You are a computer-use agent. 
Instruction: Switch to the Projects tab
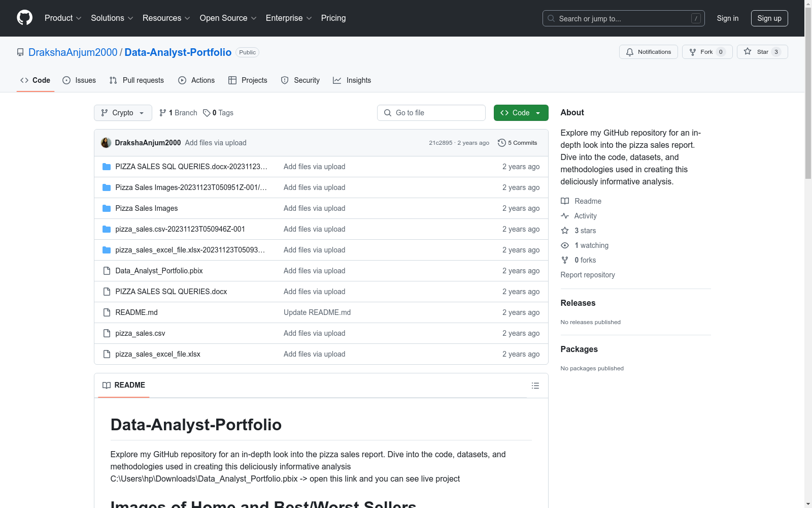point(248,80)
